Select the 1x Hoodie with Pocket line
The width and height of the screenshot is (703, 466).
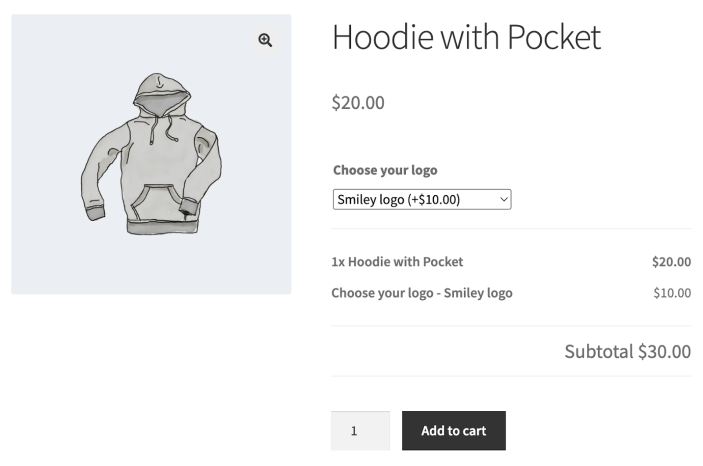(397, 262)
